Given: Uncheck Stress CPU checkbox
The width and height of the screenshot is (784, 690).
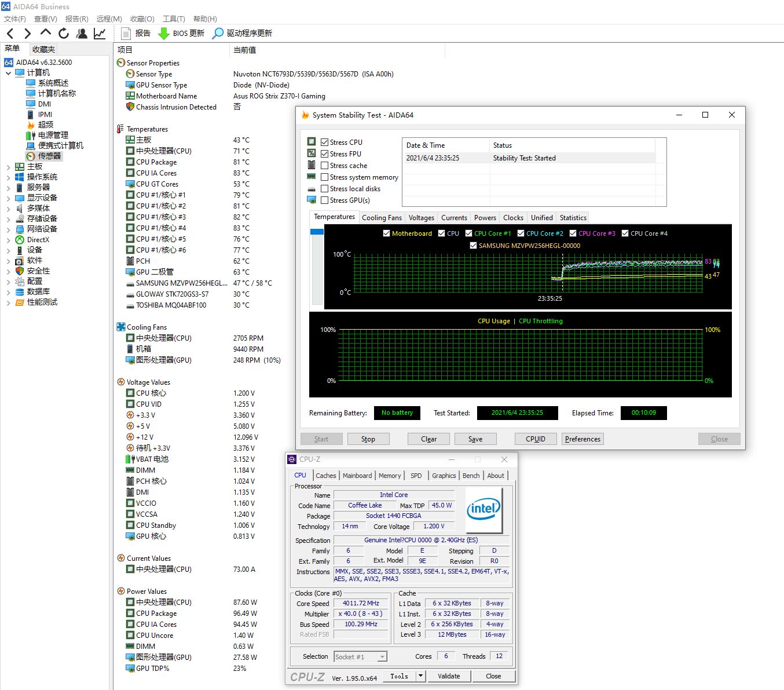Looking at the screenshot, I should coord(325,142).
